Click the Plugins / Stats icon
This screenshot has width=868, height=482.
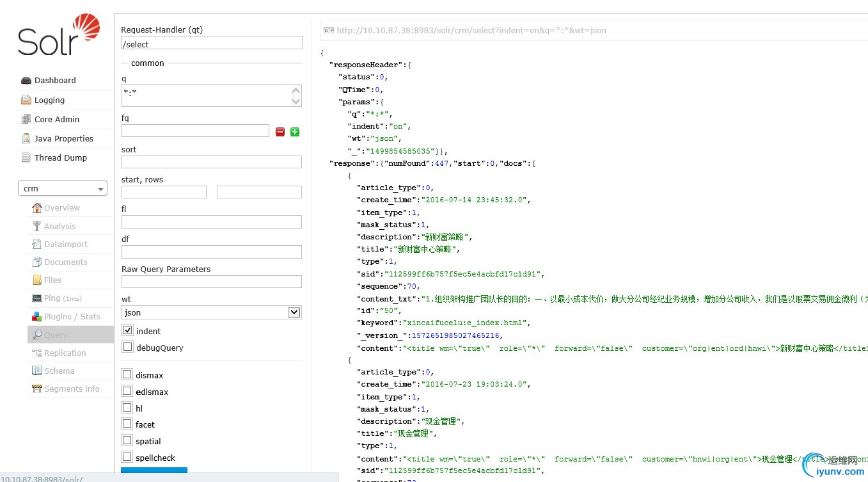click(37, 316)
